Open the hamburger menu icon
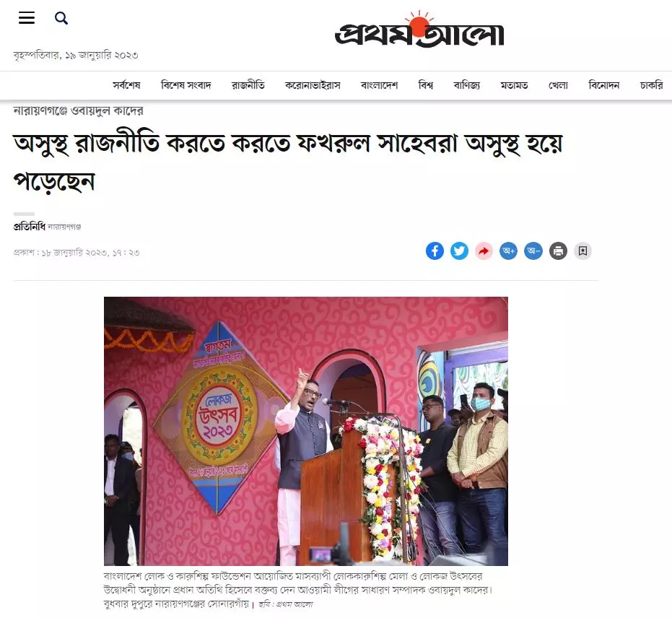672x618 pixels. click(27, 18)
